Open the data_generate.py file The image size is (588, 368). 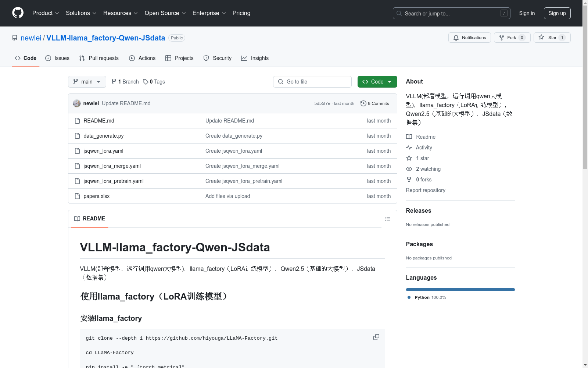[x=104, y=136]
